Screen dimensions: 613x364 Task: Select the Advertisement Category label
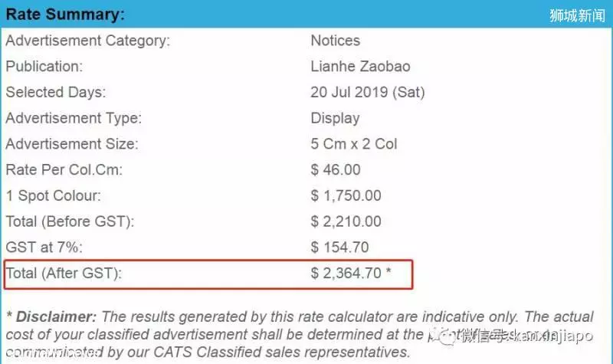tap(88, 41)
